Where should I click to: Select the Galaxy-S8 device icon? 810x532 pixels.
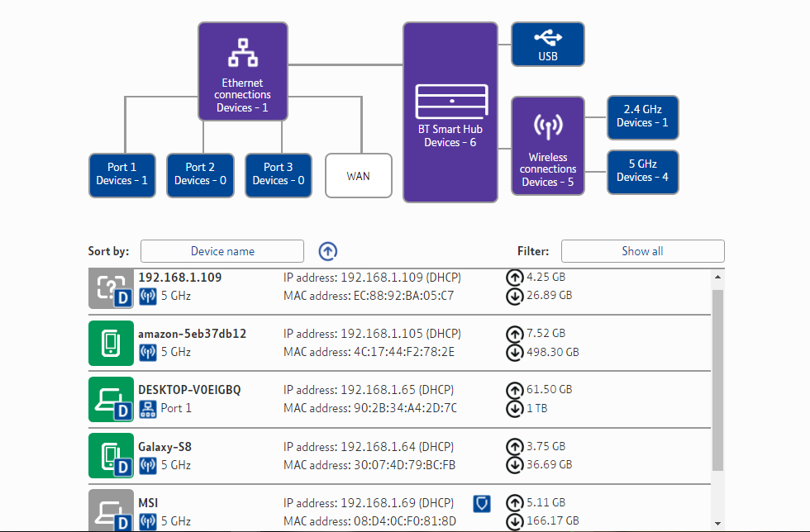[111, 455]
